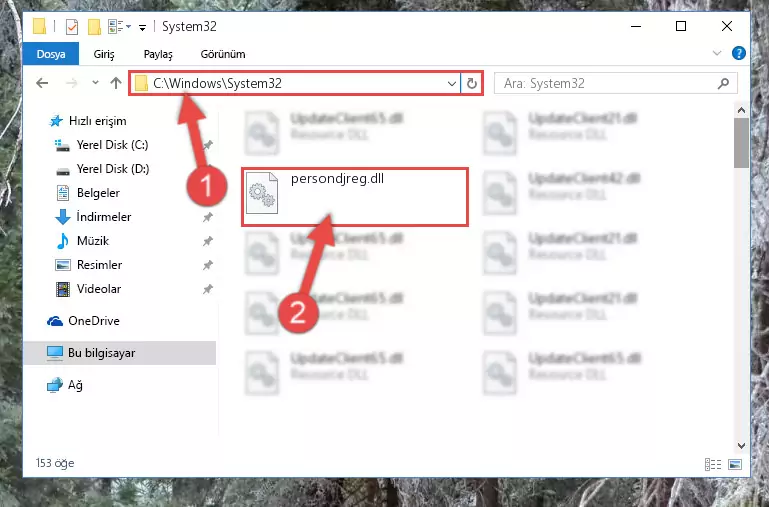Go forward with the right arrow

pos(72,83)
